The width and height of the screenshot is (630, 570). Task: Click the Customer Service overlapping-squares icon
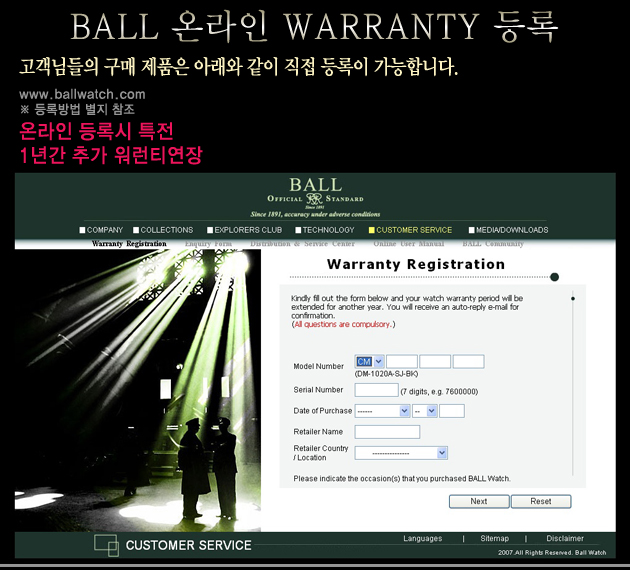pos(106,545)
